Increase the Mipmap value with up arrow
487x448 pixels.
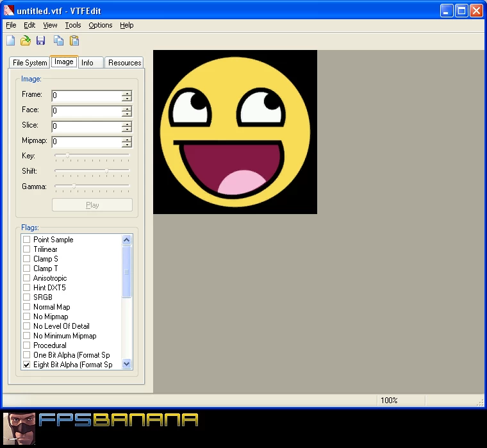(127, 139)
